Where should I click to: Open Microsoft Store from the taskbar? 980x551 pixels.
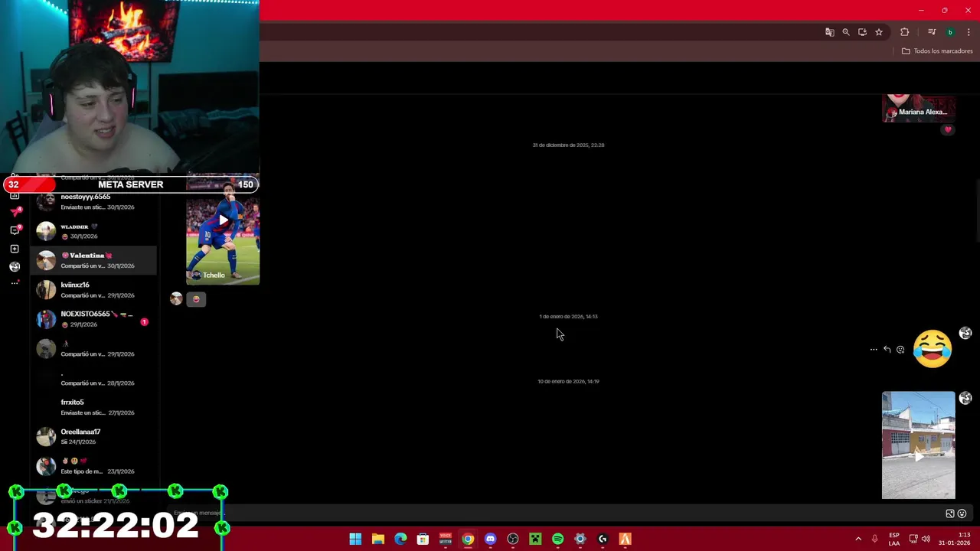point(423,539)
